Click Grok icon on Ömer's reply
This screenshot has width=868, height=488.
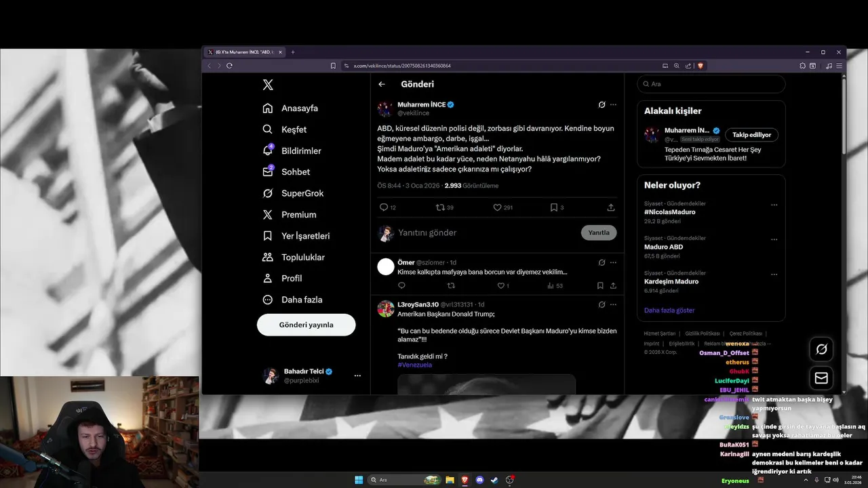tap(601, 262)
